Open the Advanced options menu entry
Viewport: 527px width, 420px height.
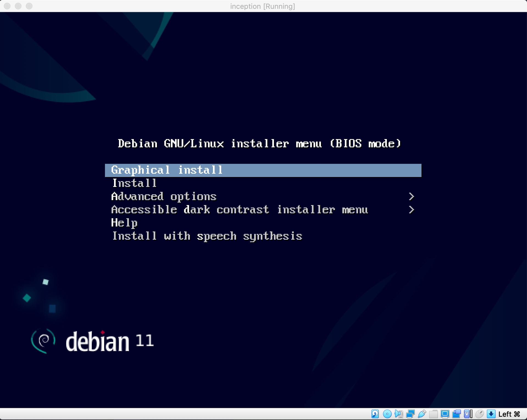263,197
